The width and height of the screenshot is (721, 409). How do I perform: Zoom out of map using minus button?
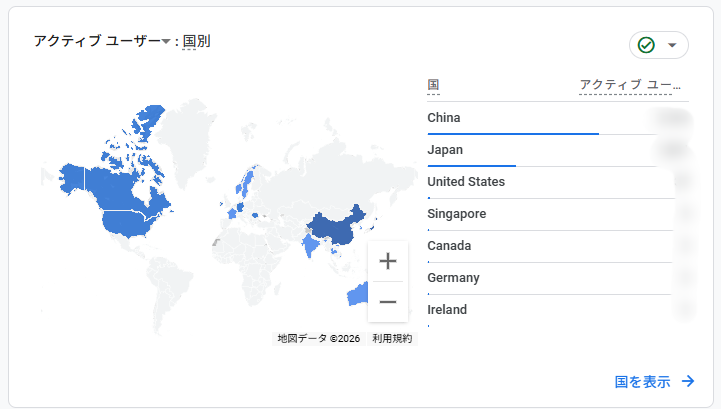click(x=387, y=302)
